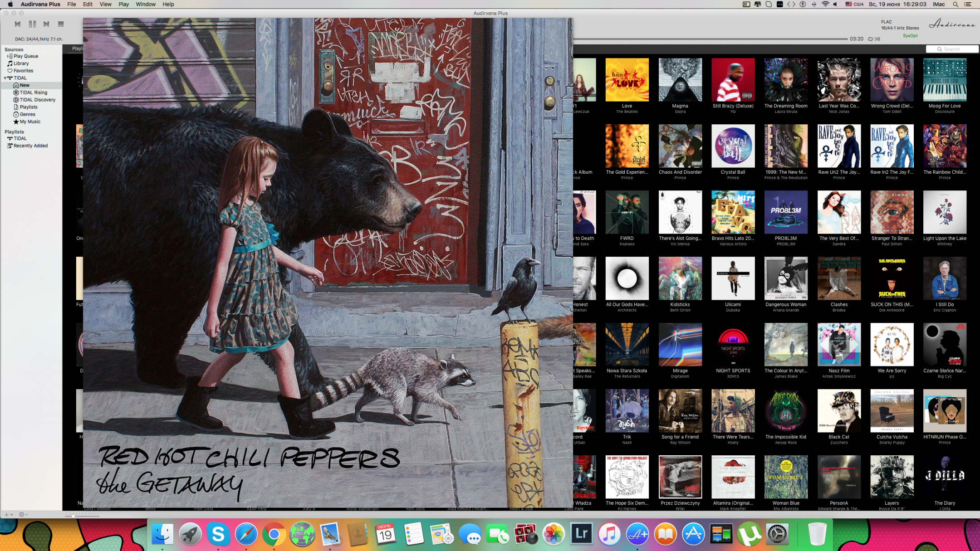The height and width of the screenshot is (551, 980).
Task: Open the Love album by The Beatles
Action: [627, 80]
